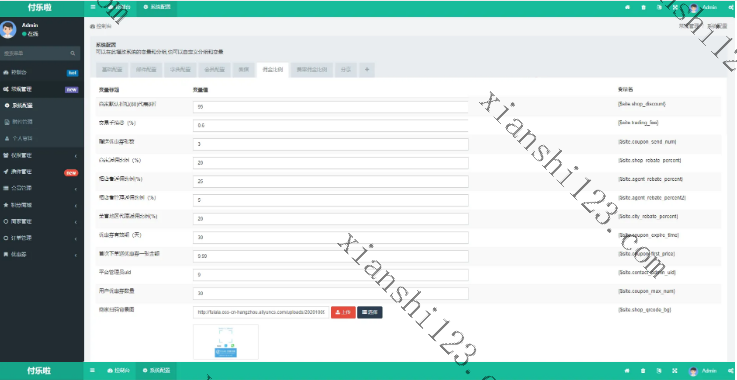Viewport: 737px width, 380px height.
Task: Click the fullscreen expand icon in header
Action: click(675, 7)
